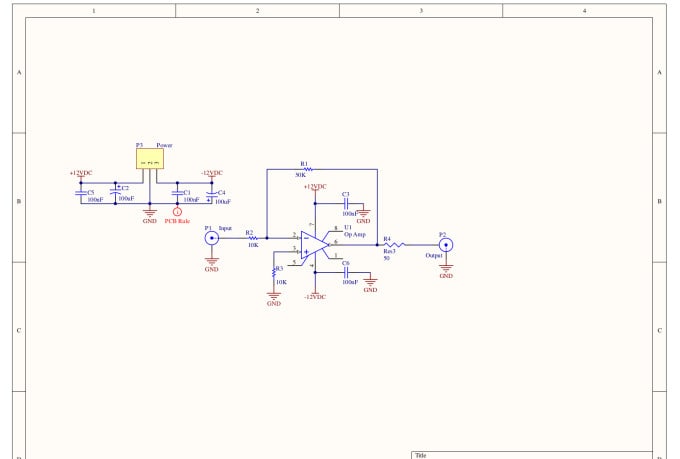Click the +12VDC power port above the op amp
The width and height of the screenshot is (680, 459).
pos(315,187)
